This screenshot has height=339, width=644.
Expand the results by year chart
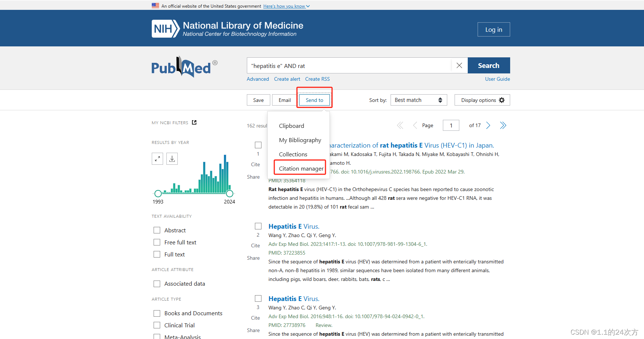157,159
